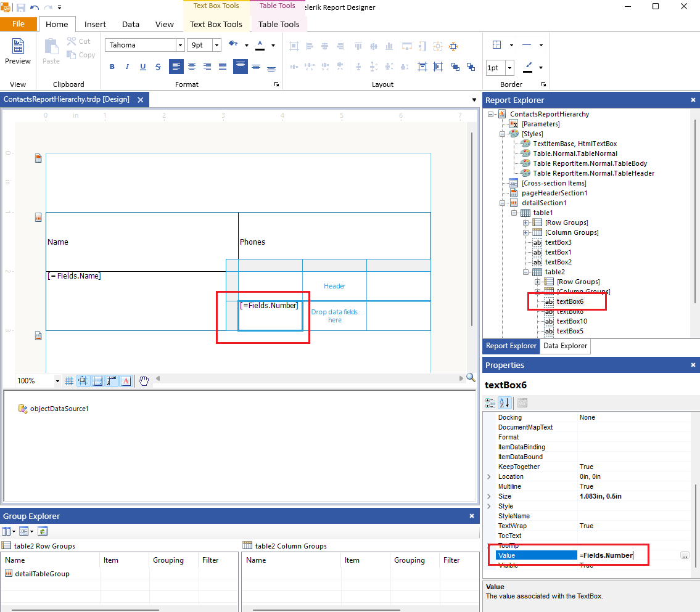
Task: Expand Row Groups under table2
Action: [537, 282]
